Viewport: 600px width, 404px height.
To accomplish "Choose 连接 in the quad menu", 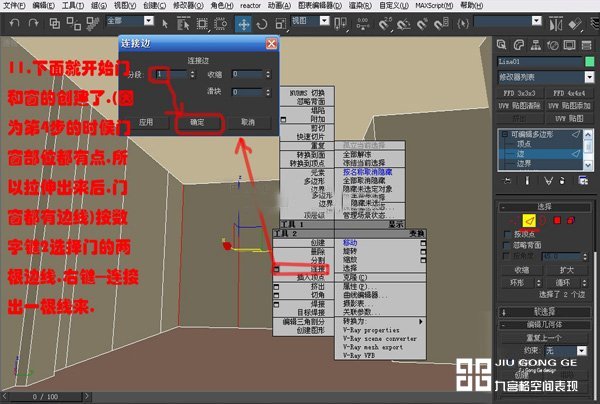I will tap(318, 269).
